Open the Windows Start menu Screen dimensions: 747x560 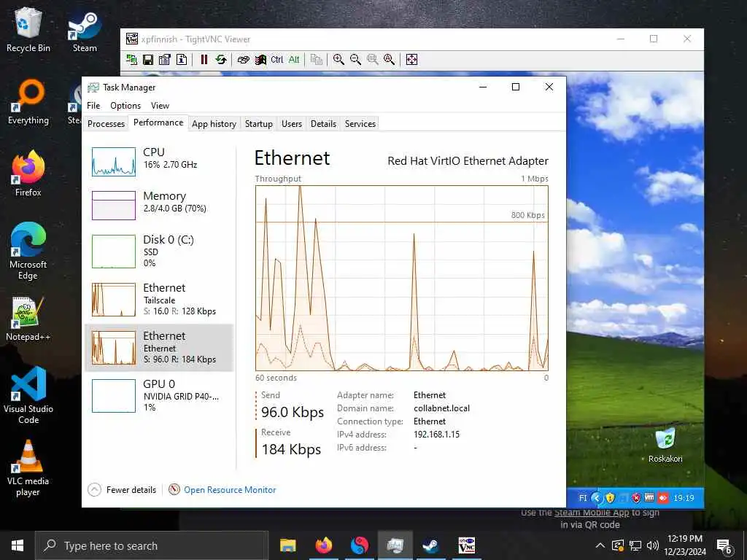(18, 545)
